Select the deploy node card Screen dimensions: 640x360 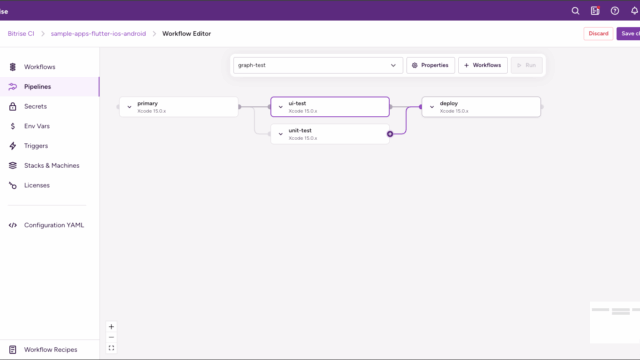[x=481, y=107]
